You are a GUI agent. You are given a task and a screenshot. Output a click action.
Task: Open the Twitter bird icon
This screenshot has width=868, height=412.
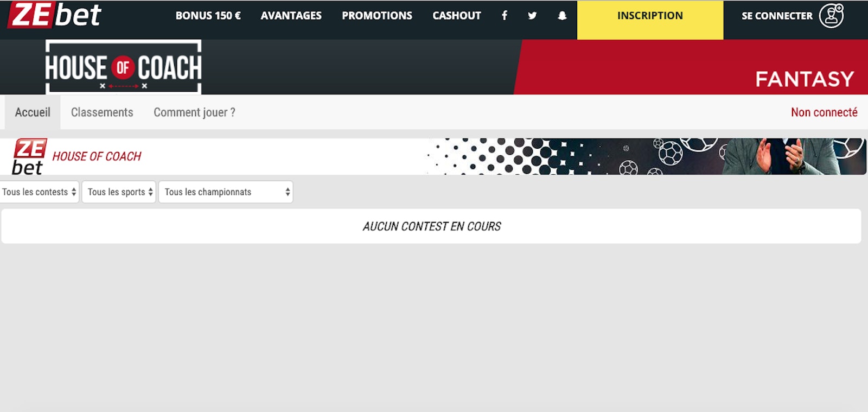pyautogui.click(x=532, y=16)
